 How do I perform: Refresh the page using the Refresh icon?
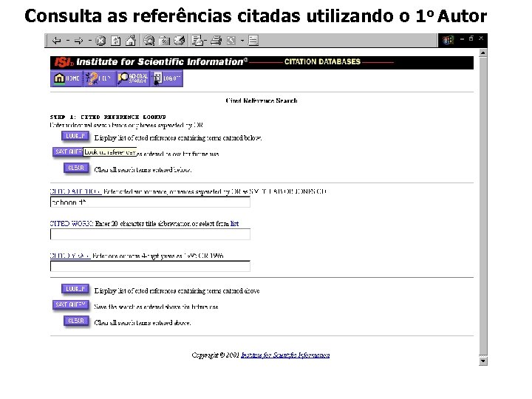[116, 41]
